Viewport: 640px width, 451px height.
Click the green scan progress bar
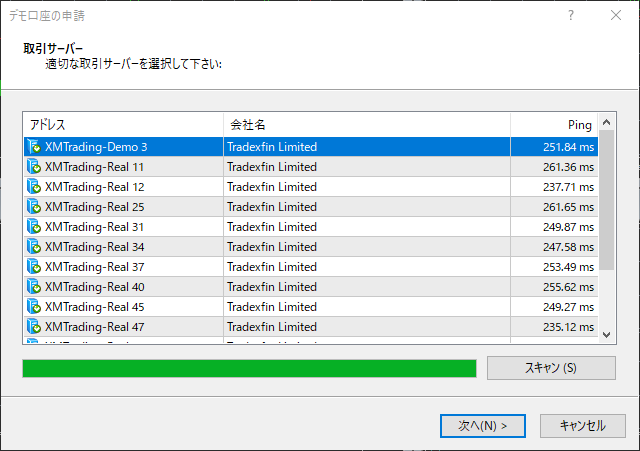pos(249,369)
